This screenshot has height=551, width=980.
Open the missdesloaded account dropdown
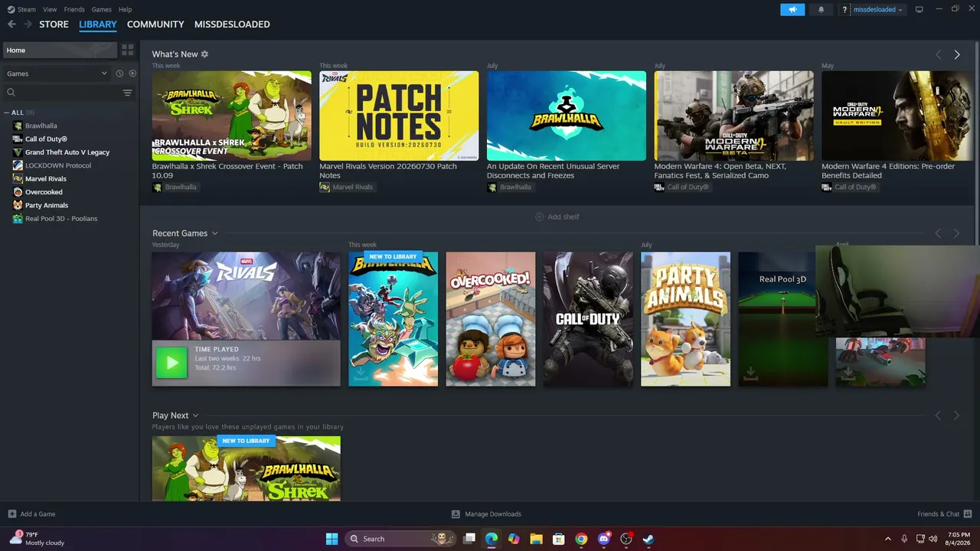coord(878,9)
